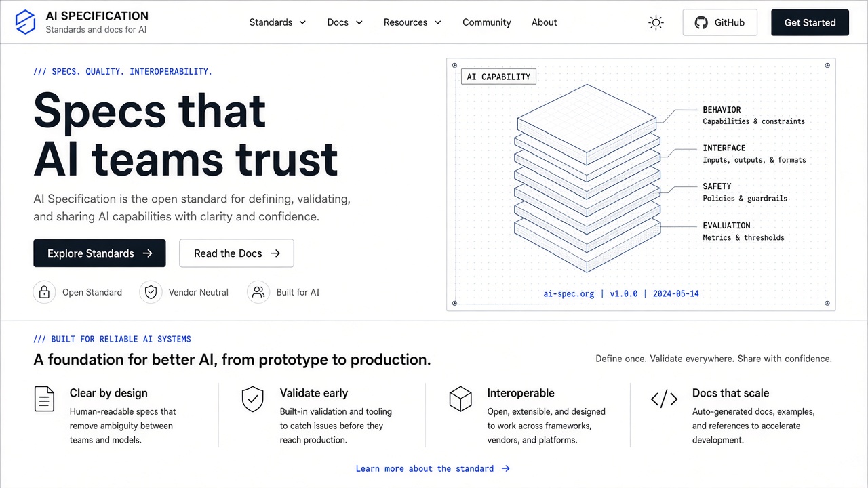Click the Read the Docs button
Viewport: 868px width, 488px height.
237,253
